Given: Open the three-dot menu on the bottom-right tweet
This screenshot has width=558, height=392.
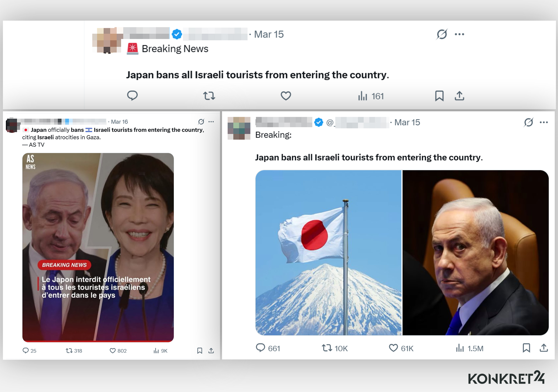Looking at the screenshot, I should (543, 122).
